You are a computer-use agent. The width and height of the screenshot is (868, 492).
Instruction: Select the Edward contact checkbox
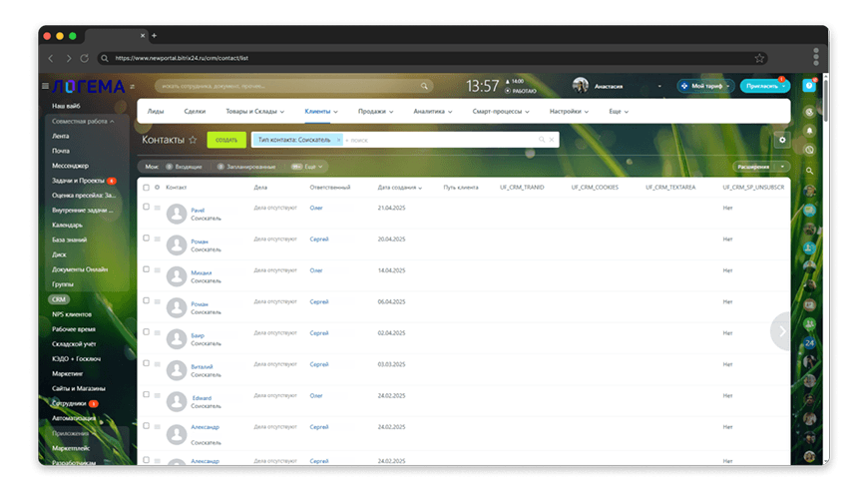(x=146, y=394)
